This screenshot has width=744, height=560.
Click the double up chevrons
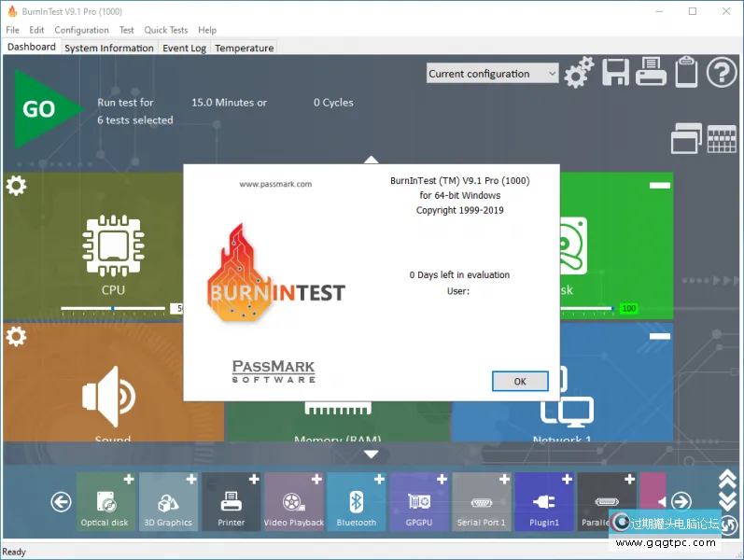[x=727, y=480]
